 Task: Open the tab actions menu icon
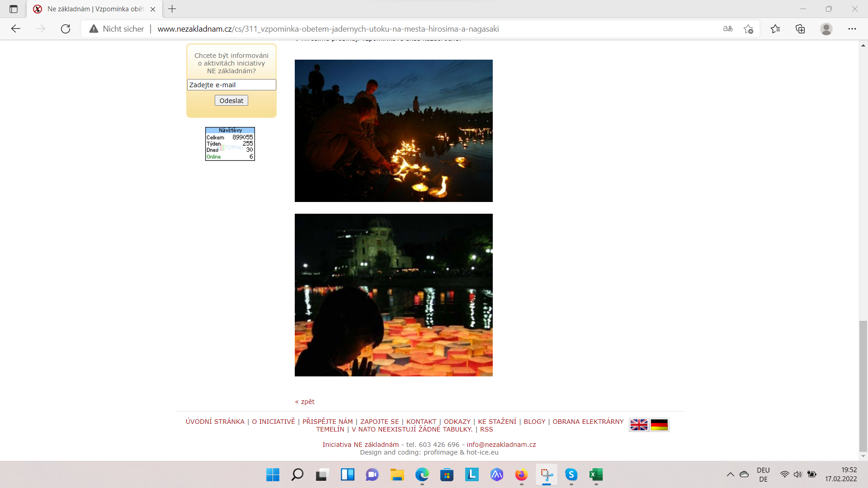click(14, 9)
